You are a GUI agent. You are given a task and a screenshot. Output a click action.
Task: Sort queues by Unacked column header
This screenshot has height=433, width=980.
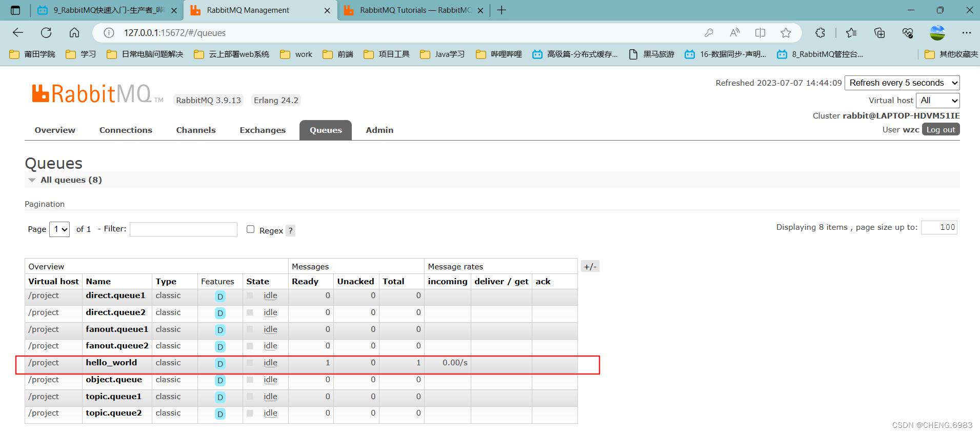[x=355, y=282]
